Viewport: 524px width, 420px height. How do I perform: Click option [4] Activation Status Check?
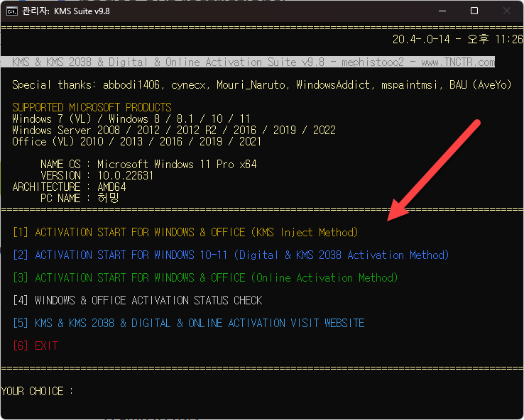(137, 301)
